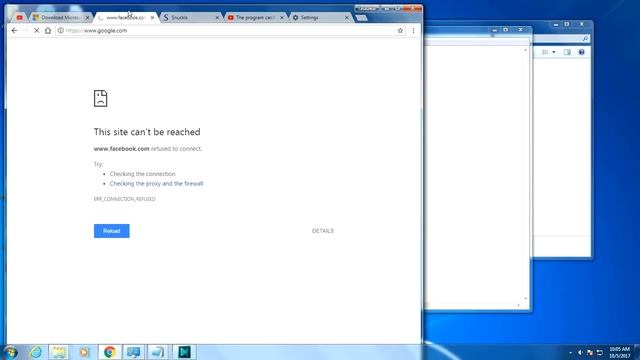Image resolution: width=640 pixels, height=360 pixels.
Task: Show error DETAILS
Action: pos(323,231)
